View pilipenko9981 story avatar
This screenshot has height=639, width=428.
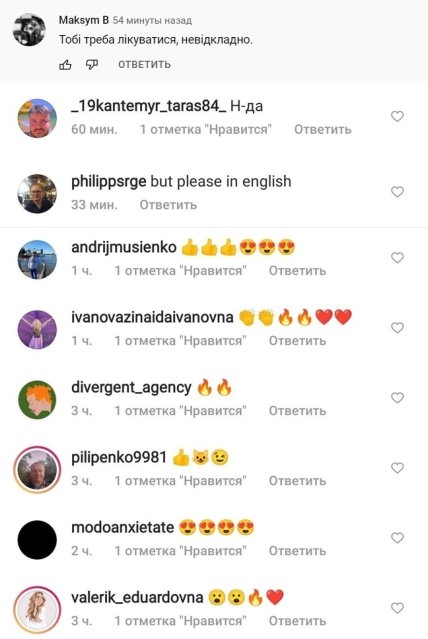click(x=37, y=470)
